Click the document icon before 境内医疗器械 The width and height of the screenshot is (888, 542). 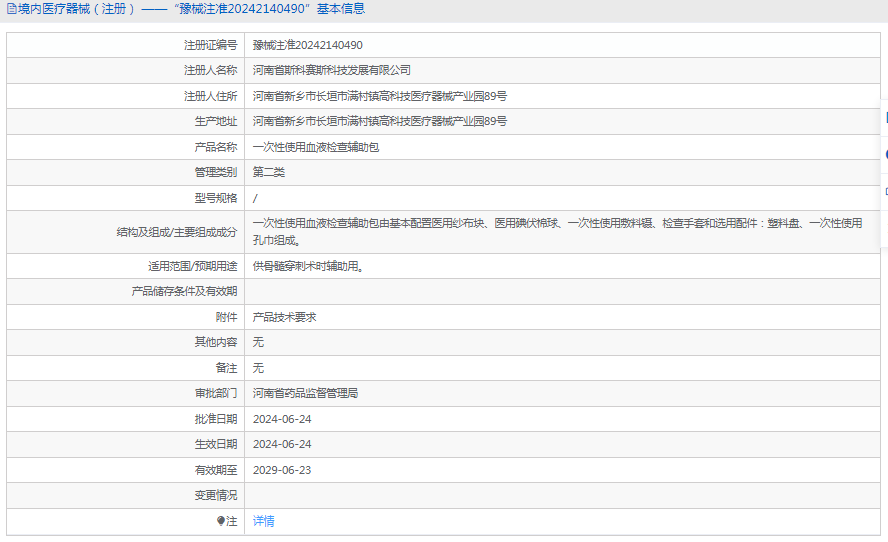(11, 9)
